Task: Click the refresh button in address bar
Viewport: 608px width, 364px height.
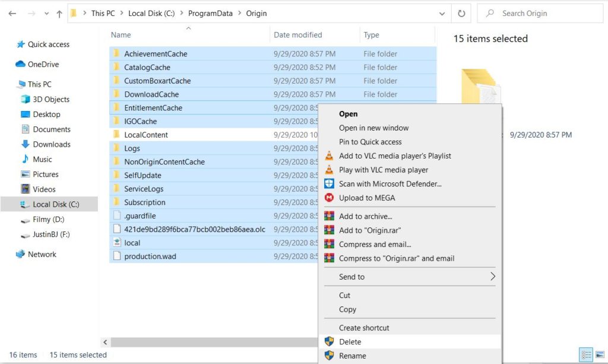Action: 461,14
